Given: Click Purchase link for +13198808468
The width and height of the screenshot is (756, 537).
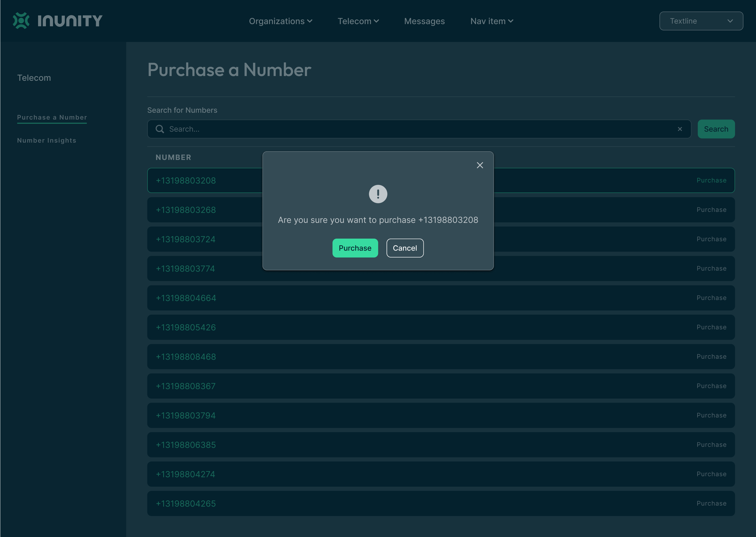Looking at the screenshot, I should point(711,357).
